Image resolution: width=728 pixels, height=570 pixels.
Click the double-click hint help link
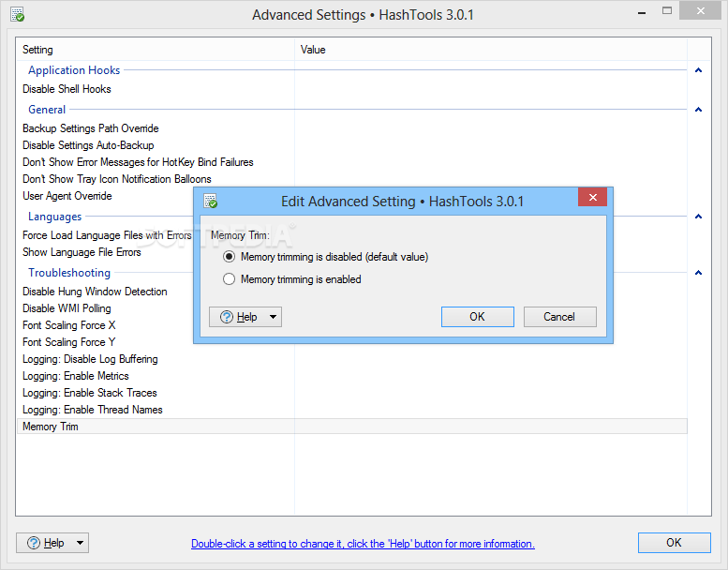363,544
